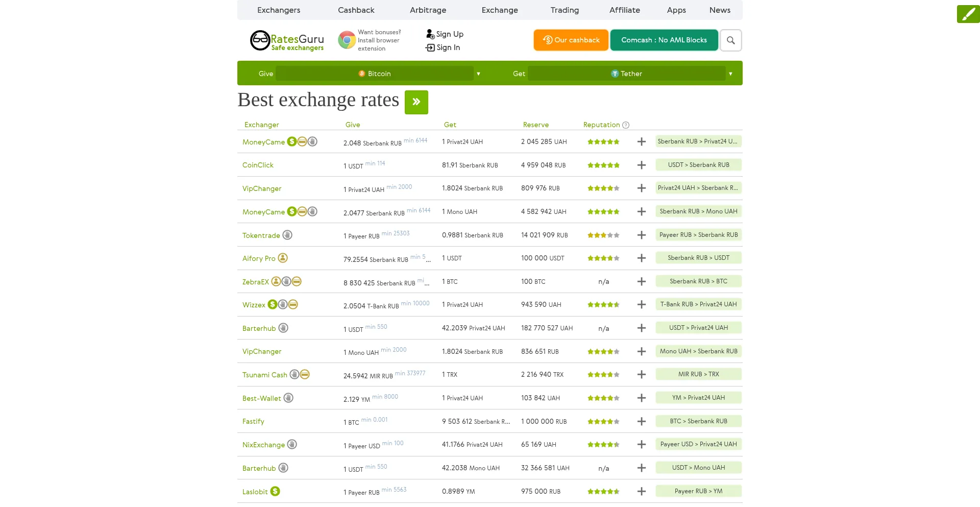Screen dimensions: 980x507
Task: Expand the Fastify row plus sign
Action: point(642,422)
